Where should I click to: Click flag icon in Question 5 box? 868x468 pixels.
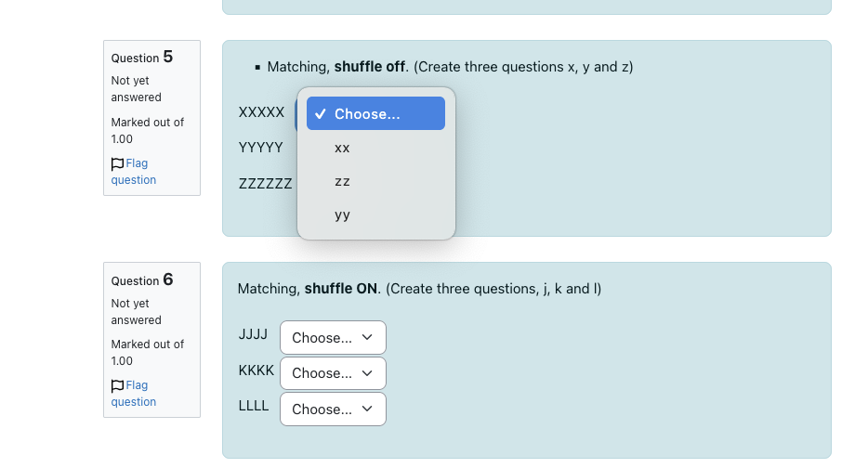117,164
